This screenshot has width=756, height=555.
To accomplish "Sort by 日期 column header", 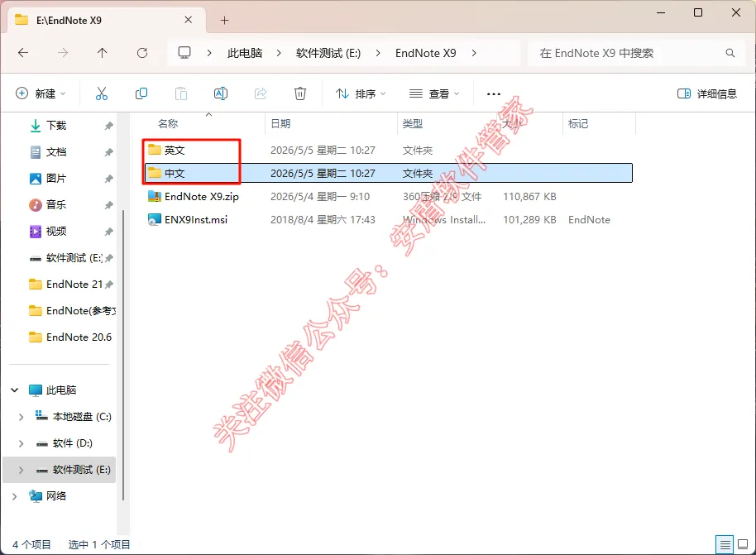I will (280, 124).
